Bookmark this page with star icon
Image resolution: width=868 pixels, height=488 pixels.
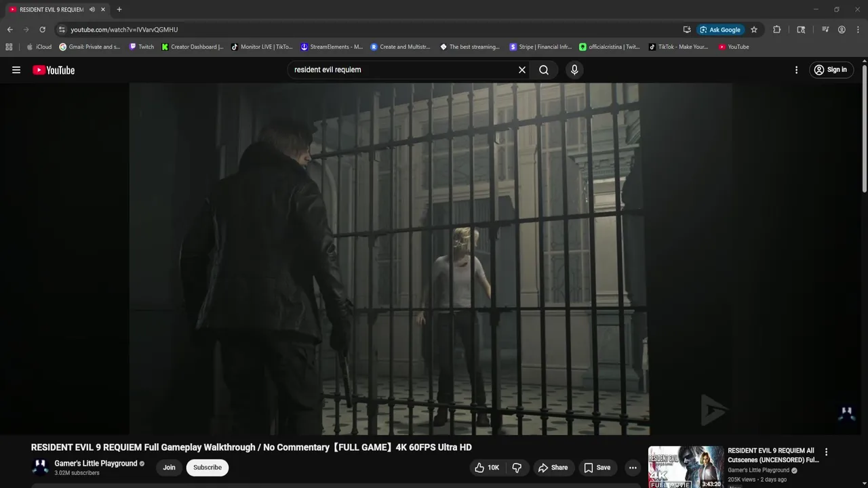pos(754,30)
